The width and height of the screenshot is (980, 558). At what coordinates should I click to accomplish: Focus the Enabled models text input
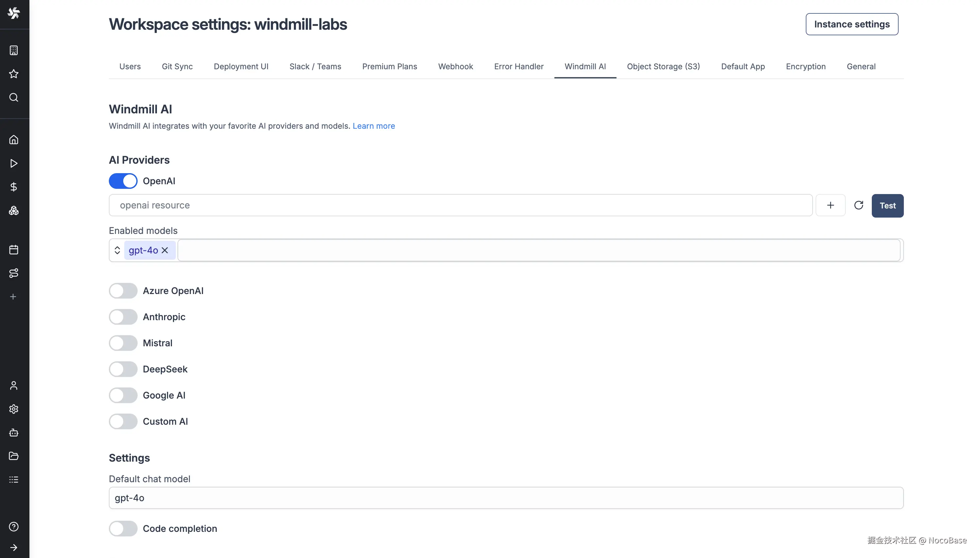(x=539, y=250)
